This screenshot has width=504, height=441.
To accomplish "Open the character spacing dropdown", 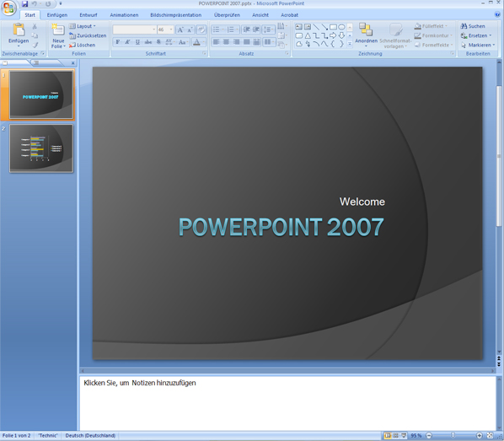I will click(x=169, y=42).
